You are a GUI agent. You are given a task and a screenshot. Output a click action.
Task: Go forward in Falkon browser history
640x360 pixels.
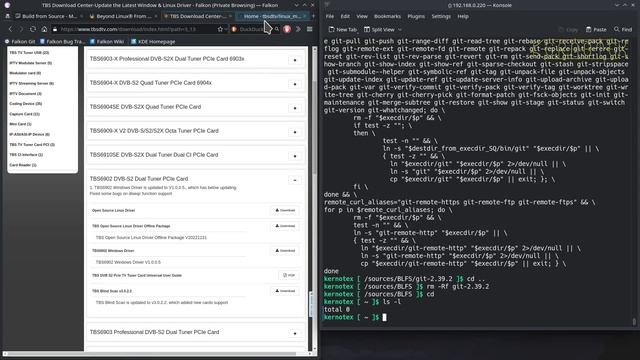coord(22,29)
